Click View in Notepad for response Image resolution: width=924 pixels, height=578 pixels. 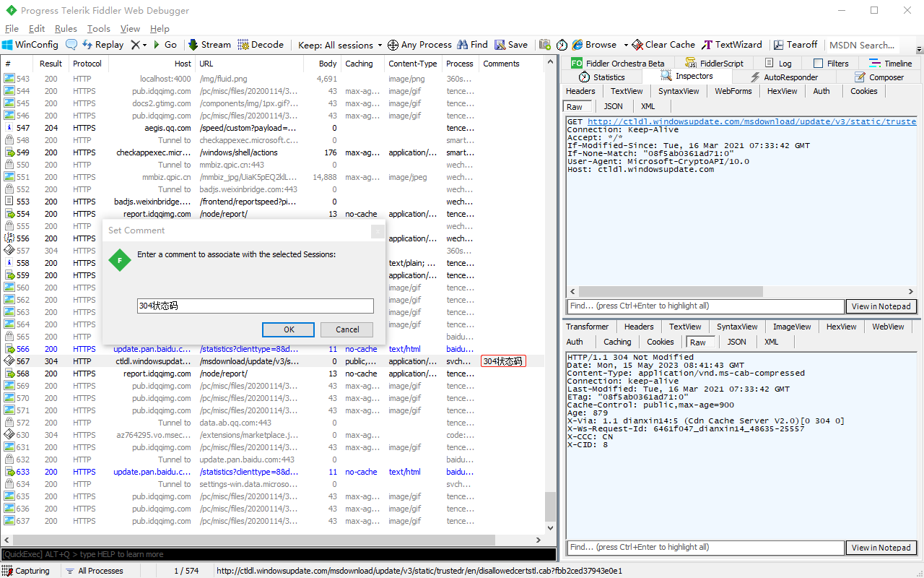click(881, 548)
